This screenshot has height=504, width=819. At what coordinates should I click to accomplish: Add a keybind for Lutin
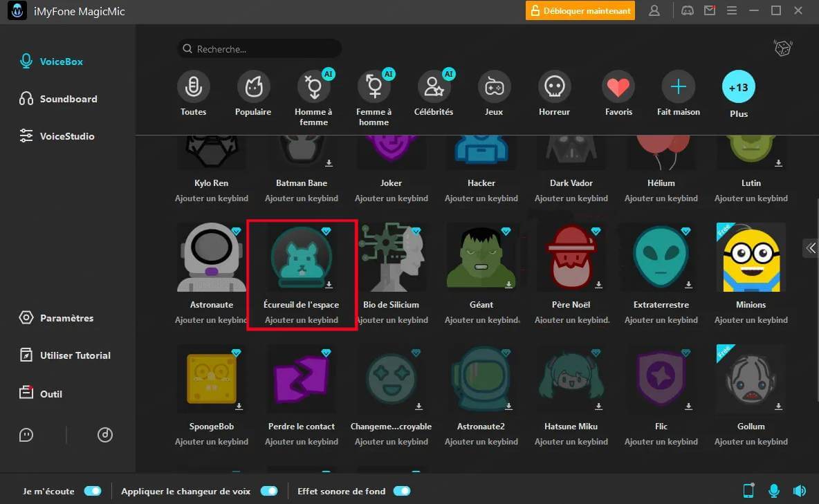(751, 198)
